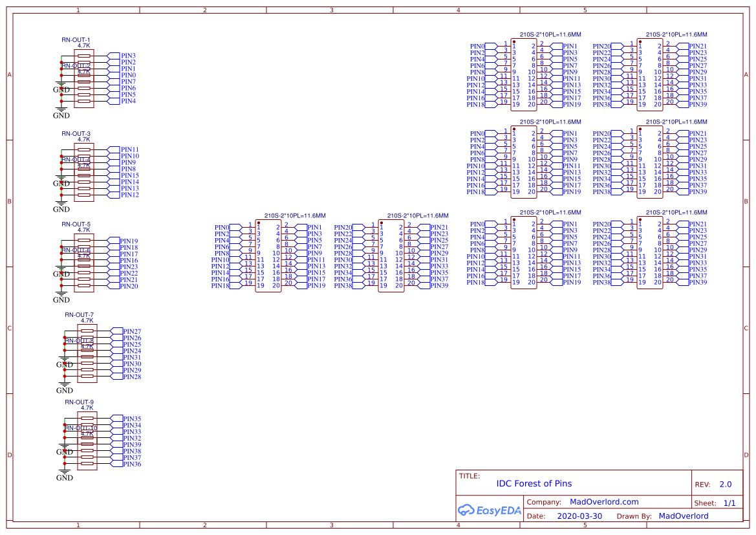
Task: Click the date value 2020-03-30
Action: [x=579, y=516]
